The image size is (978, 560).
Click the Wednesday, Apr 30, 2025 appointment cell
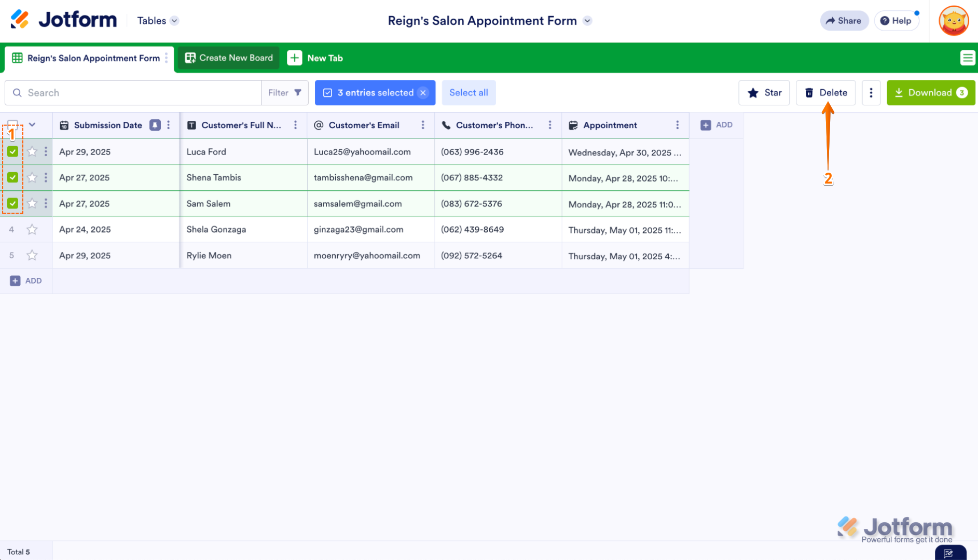pyautogui.click(x=625, y=151)
